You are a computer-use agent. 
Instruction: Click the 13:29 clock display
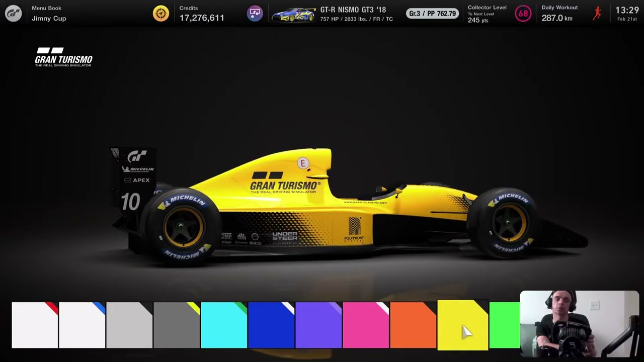tap(627, 10)
